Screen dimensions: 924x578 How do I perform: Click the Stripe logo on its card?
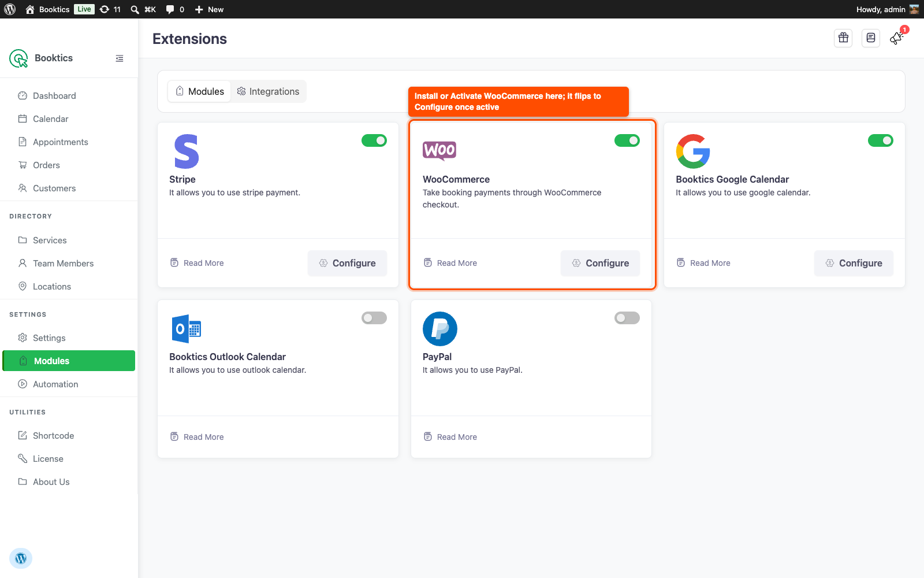coord(187,151)
